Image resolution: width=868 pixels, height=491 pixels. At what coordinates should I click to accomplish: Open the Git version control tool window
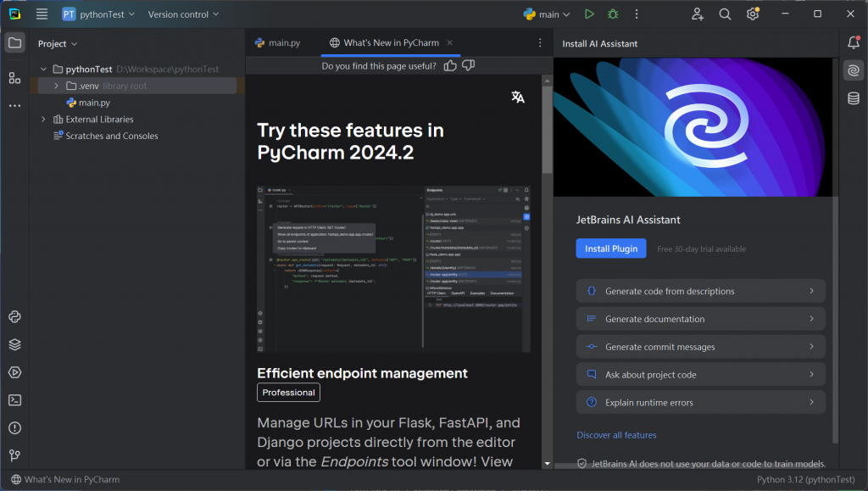pyautogui.click(x=15, y=455)
